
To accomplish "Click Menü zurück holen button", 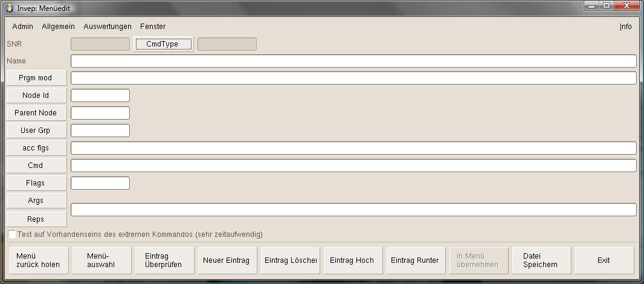I will [39, 260].
